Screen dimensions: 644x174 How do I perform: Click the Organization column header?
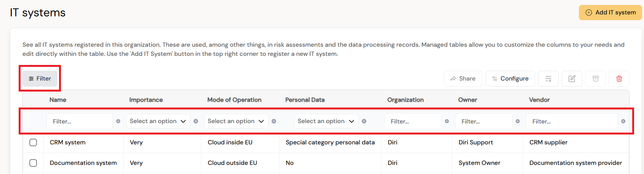pos(405,100)
